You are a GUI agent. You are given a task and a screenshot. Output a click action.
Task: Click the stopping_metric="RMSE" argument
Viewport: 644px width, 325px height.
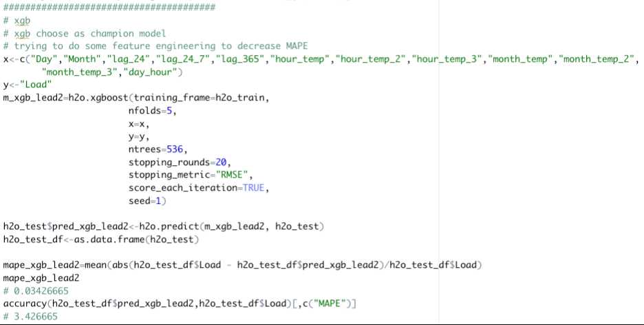point(190,175)
